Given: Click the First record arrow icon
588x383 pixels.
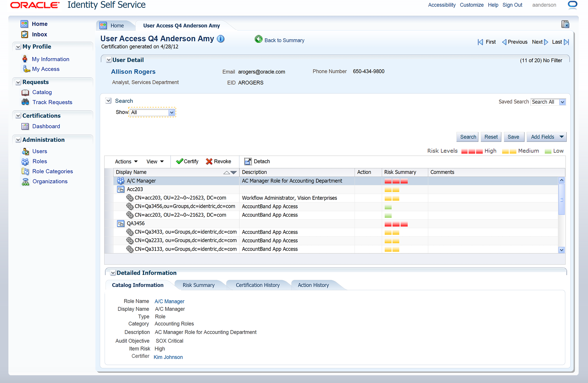Looking at the screenshot, I should (x=480, y=42).
